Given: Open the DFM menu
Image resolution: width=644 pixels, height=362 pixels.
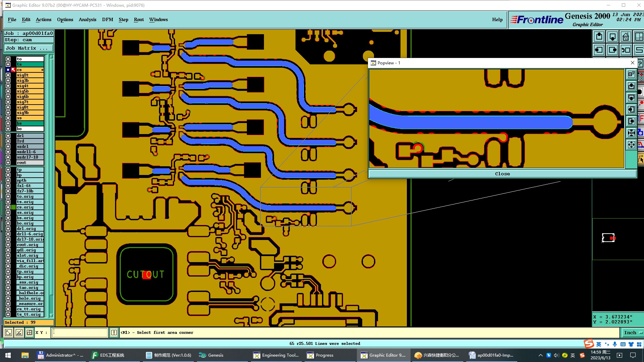Looking at the screenshot, I should tap(107, 19).
